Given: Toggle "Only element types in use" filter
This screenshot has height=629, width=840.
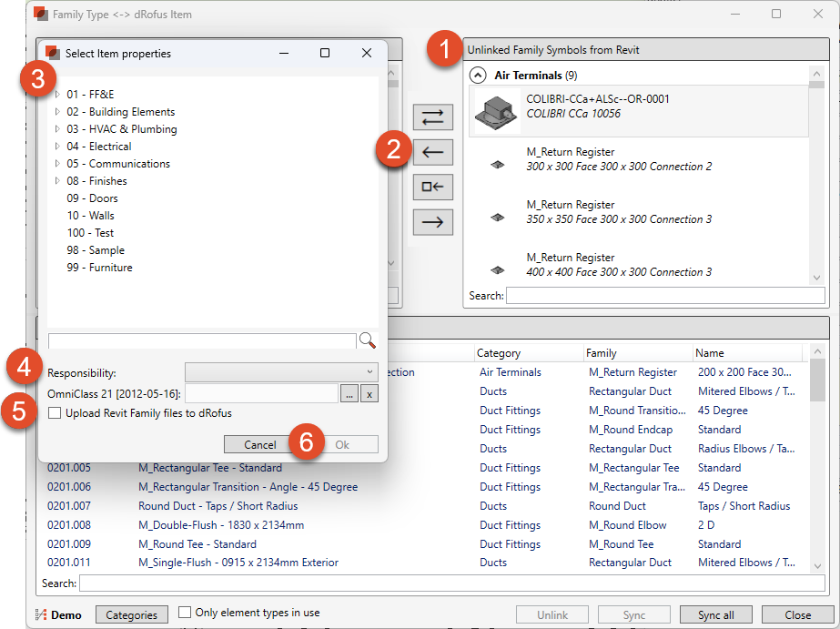Looking at the screenshot, I should pyautogui.click(x=185, y=612).
